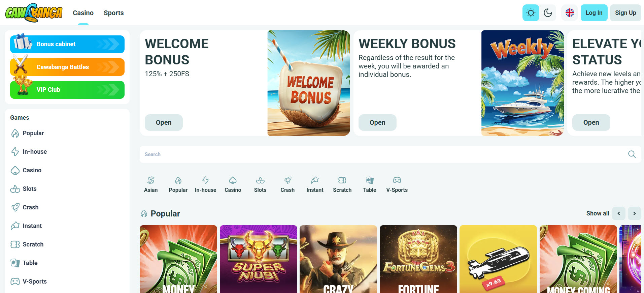Open the Welcome Bonus offer

click(164, 122)
